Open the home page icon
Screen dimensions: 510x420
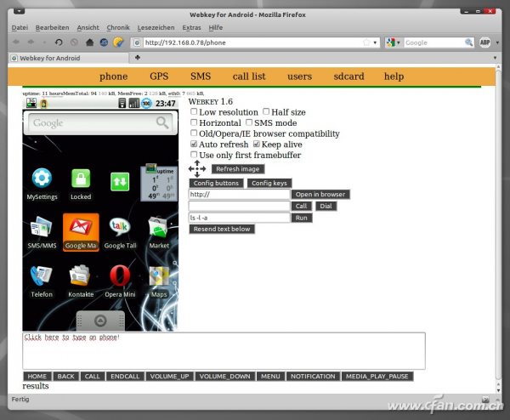tap(89, 43)
